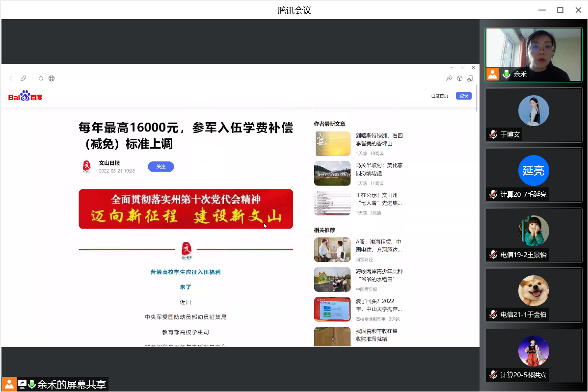Select participant tile 计算20-7毛延亮
588x392 pixels.
coord(534,174)
